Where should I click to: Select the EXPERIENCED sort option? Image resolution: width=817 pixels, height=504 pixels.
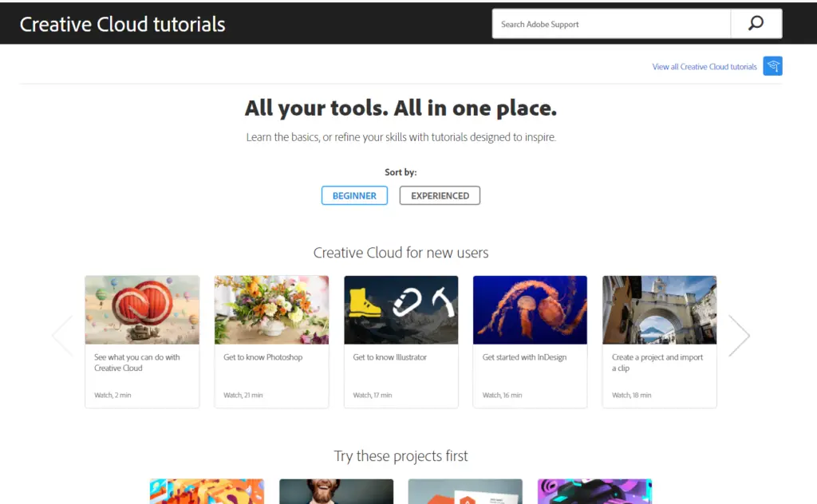pyautogui.click(x=440, y=195)
